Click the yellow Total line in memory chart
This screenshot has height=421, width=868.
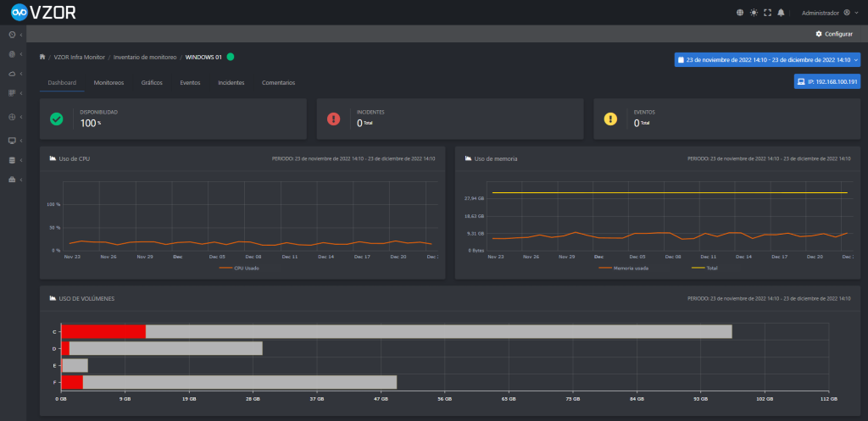670,192
